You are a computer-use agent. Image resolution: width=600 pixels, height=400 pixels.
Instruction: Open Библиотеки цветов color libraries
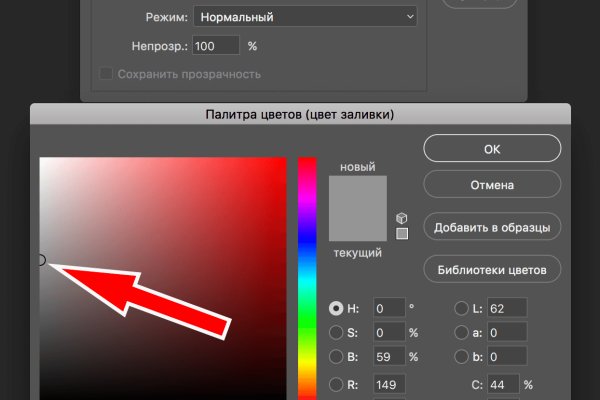pos(491,269)
